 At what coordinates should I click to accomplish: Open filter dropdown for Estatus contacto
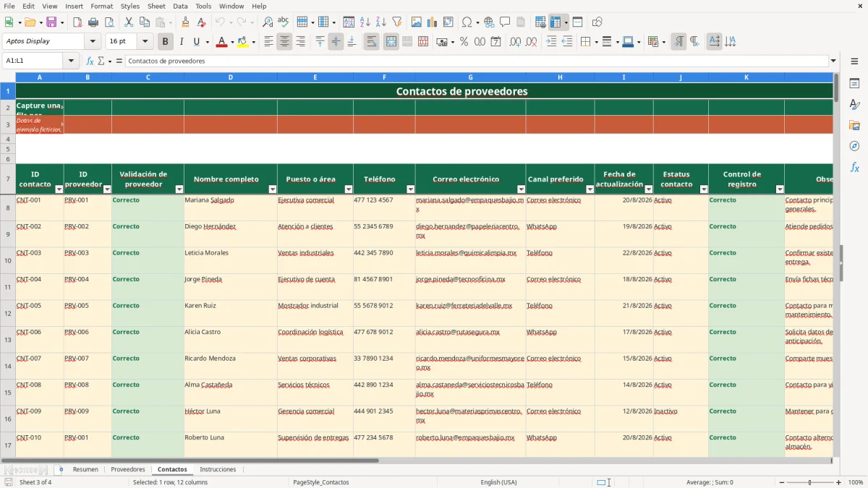[704, 189]
